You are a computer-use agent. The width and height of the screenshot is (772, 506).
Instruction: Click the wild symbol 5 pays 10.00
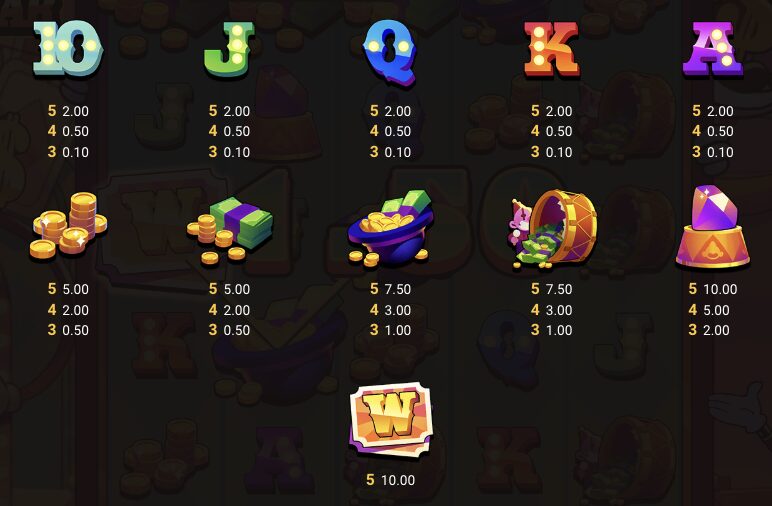(x=390, y=480)
